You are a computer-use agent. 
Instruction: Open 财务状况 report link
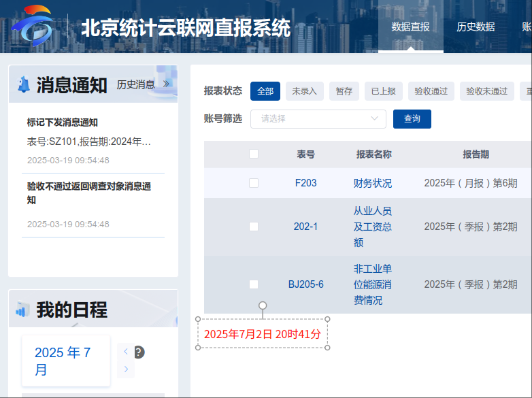point(373,183)
